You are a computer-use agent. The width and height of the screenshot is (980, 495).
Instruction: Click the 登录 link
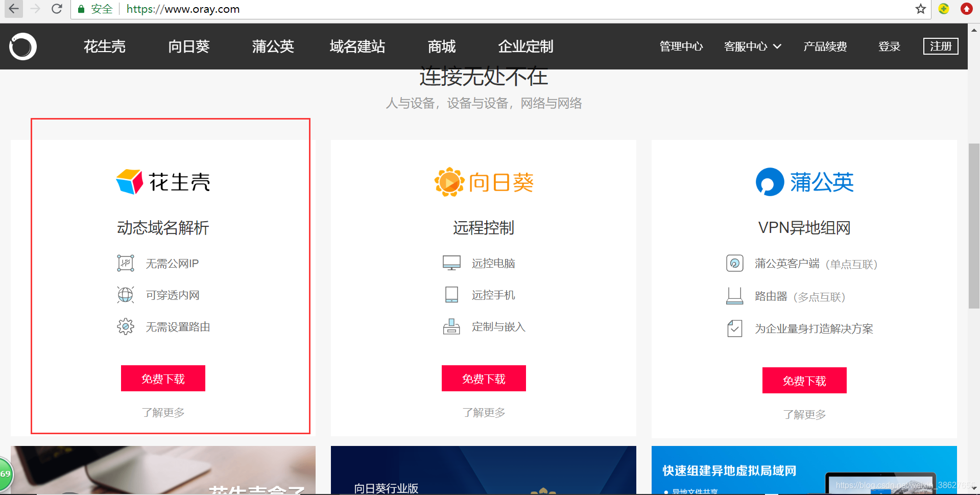tap(889, 46)
